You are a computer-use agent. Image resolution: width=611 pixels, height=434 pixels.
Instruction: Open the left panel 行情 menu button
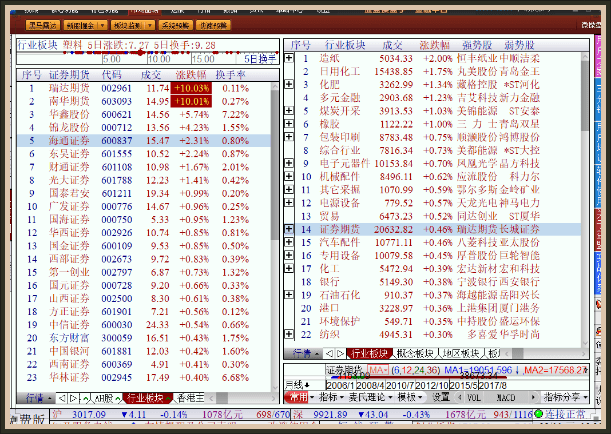(36, 398)
